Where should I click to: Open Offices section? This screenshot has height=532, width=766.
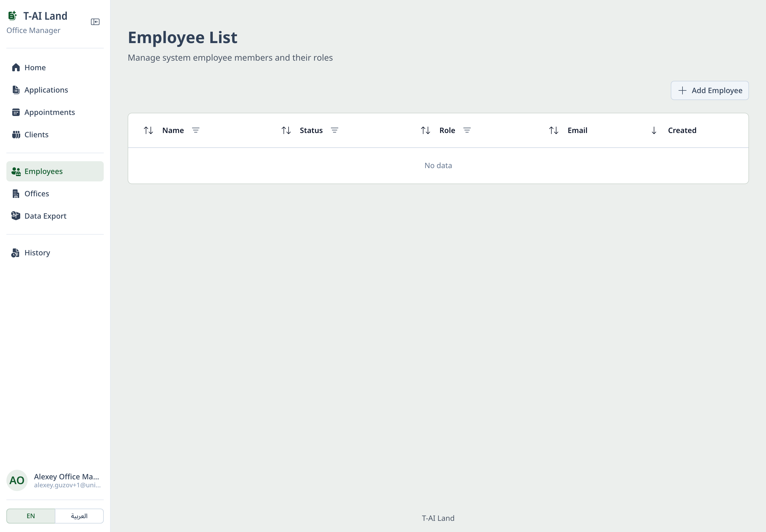(55, 194)
